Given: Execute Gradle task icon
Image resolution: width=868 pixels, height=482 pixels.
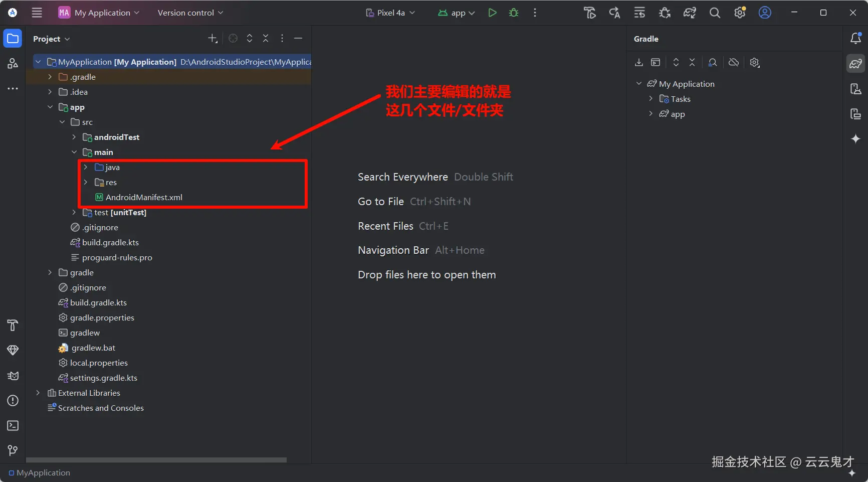Looking at the screenshot, I should 656,63.
